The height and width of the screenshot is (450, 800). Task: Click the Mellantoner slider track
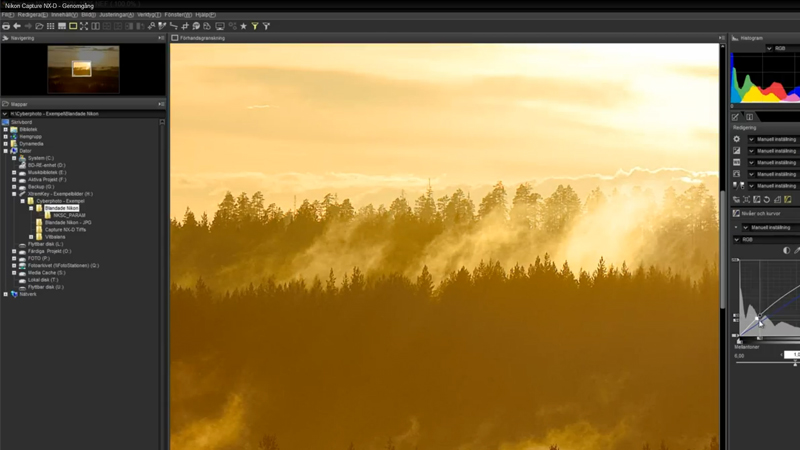(x=767, y=363)
